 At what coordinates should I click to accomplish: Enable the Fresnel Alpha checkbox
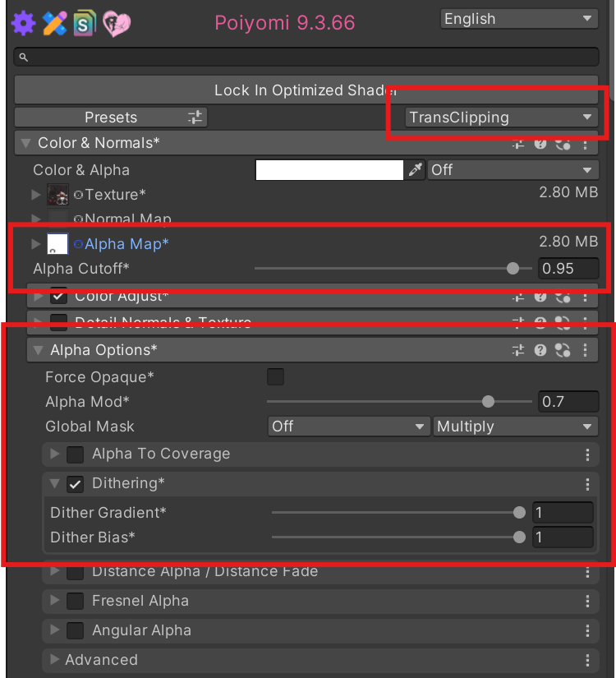pos(76,601)
